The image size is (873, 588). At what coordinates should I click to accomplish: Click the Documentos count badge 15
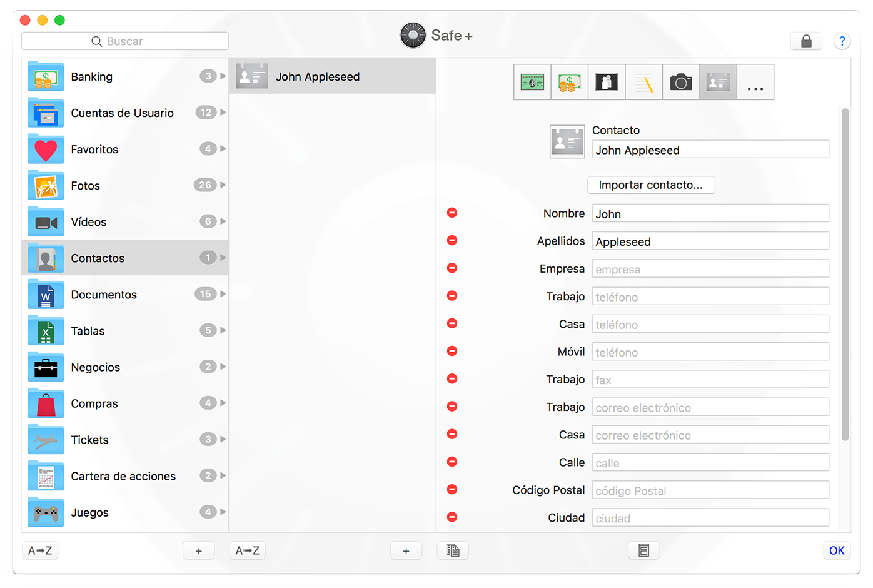[x=205, y=294]
